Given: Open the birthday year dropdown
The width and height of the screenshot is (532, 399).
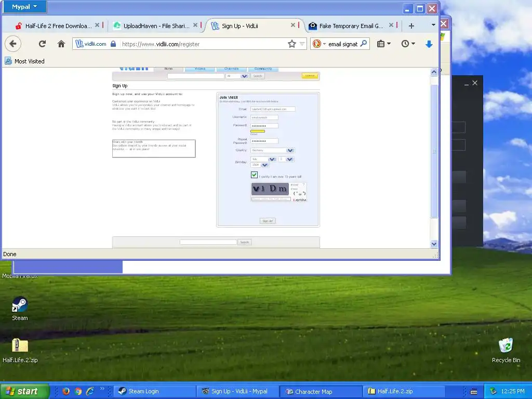Looking at the screenshot, I should pyautogui.click(x=260, y=165).
